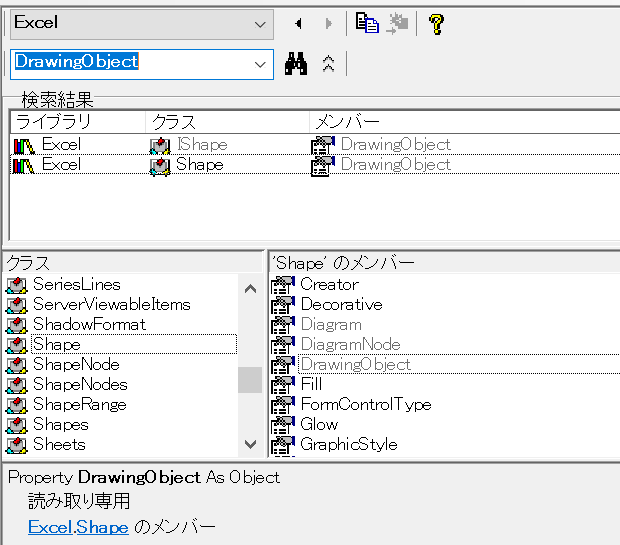This screenshot has width=620, height=545.
Task: Select the Glow member
Action: tap(319, 424)
